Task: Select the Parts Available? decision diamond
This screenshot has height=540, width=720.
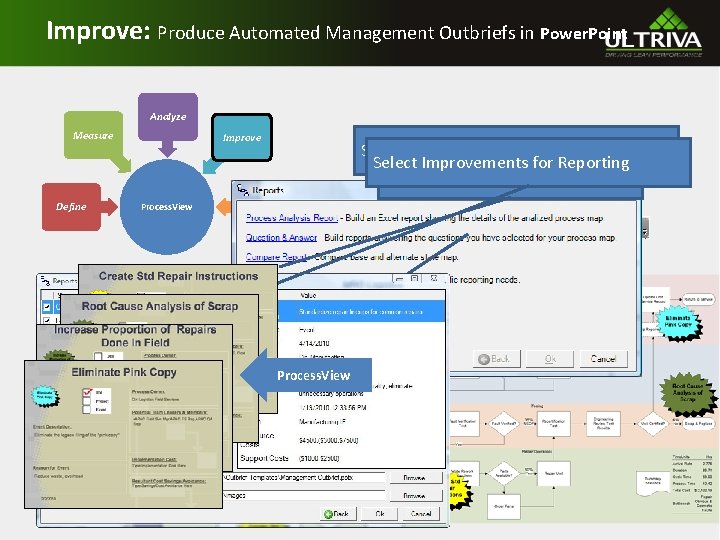Action: point(503,473)
